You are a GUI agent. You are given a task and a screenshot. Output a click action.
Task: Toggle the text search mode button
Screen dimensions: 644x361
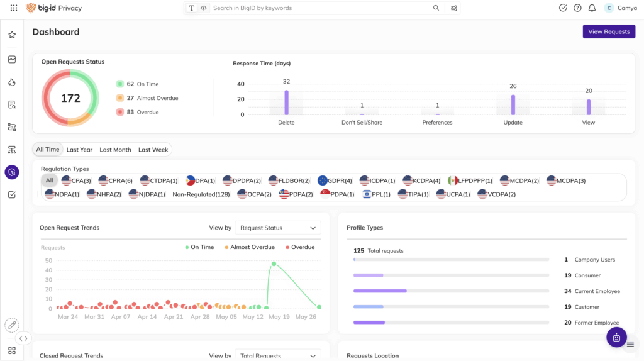(192, 8)
